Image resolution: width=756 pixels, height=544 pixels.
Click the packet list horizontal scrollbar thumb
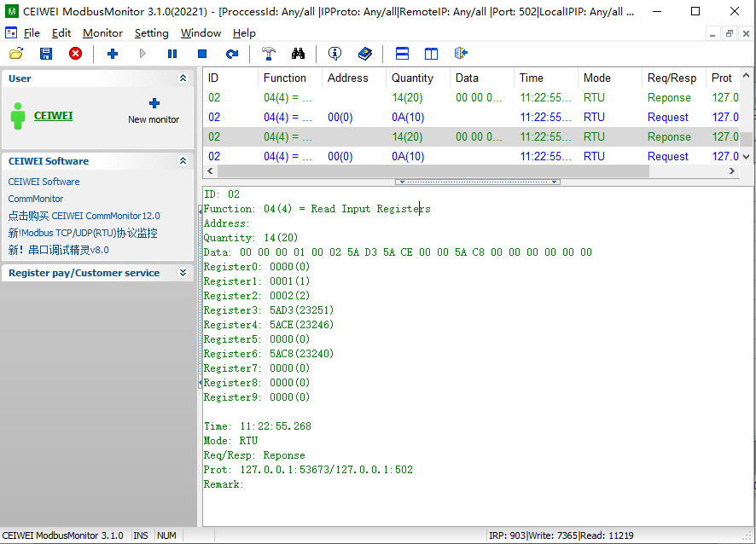[433, 171]
